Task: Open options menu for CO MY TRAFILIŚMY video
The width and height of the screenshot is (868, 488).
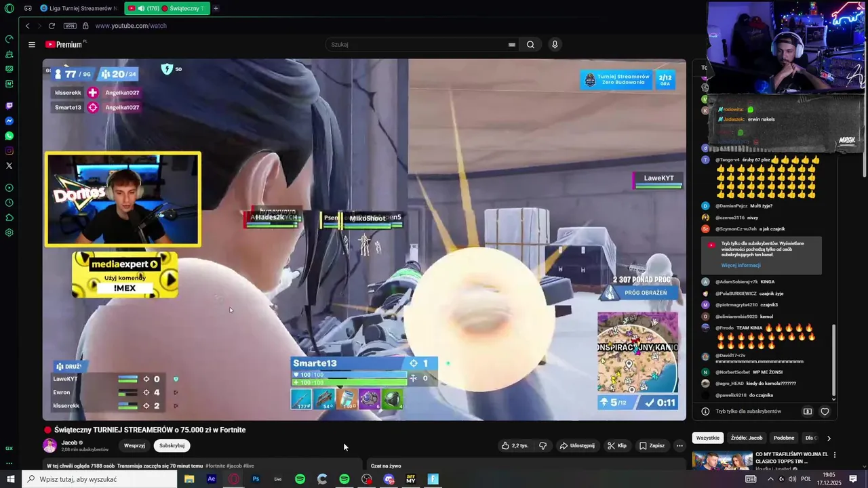Action: (835, 455)
